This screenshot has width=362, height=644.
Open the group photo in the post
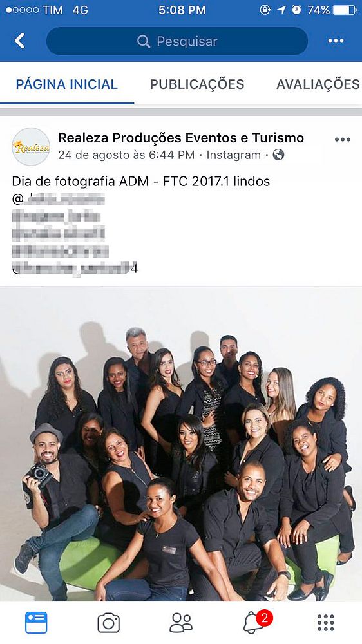[x=181, y=444]
